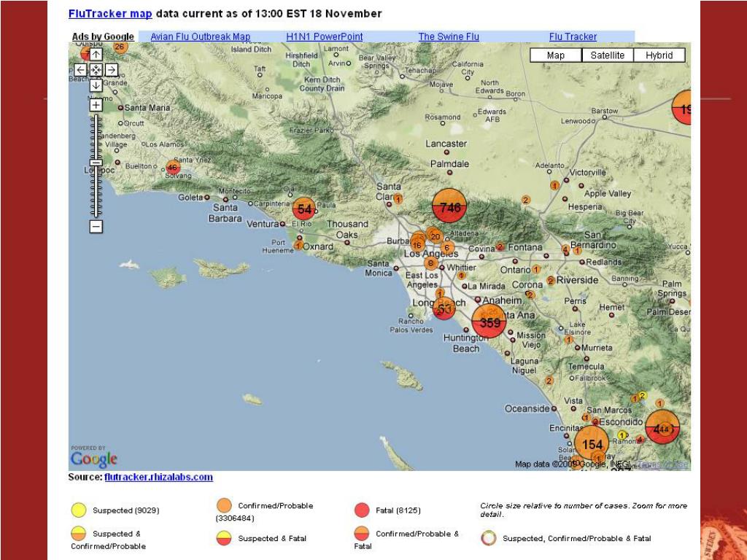
Task: Click the orange Confirmed/Probable legend swatch
Action: pyautogui.click(x=224, y=506)
